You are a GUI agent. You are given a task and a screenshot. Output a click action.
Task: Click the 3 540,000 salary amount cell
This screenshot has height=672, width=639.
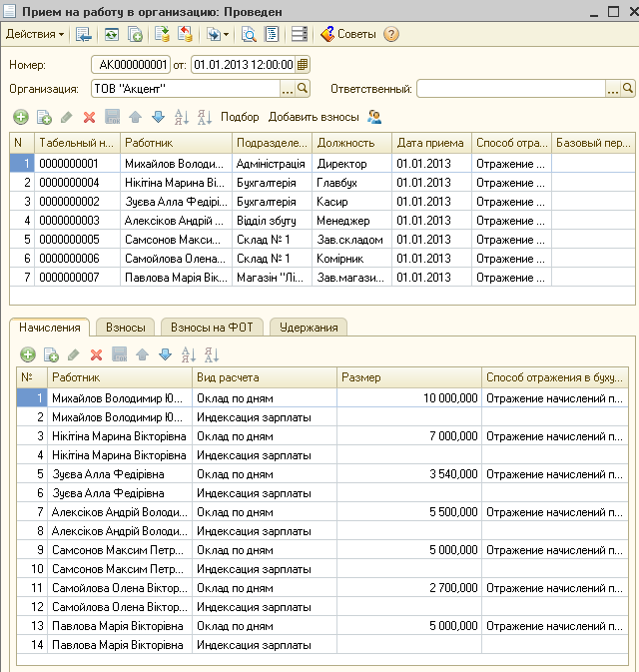tap(408, 474)
